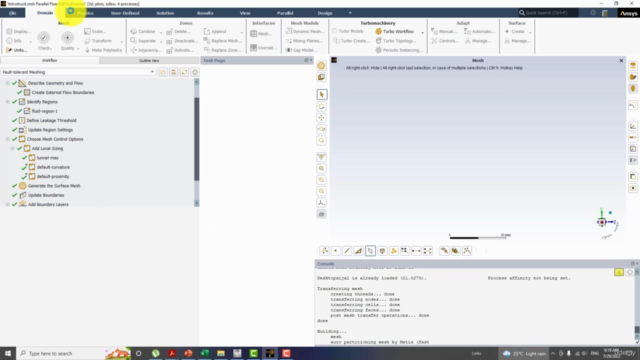Click the zoom in magnifier icon
This screenshot has width=640, height=360.
tap(322, 169)
